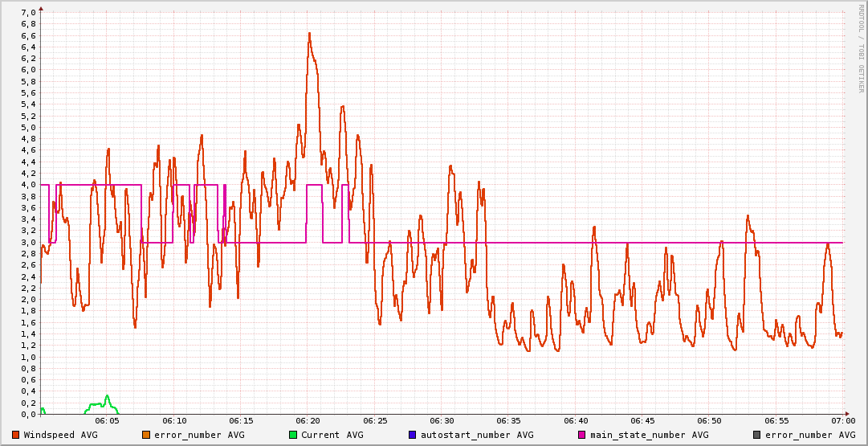Image resolution: width=868 pixels, height=446 pixels.
Task: Click the 06:20 time axis label
Action: (308, 420)
